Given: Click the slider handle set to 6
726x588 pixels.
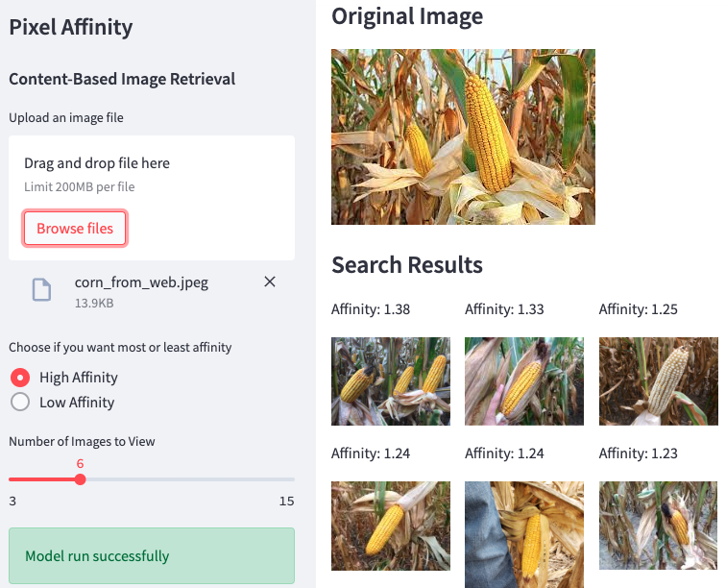Looking at the screenshot, I should click(80, 478).
